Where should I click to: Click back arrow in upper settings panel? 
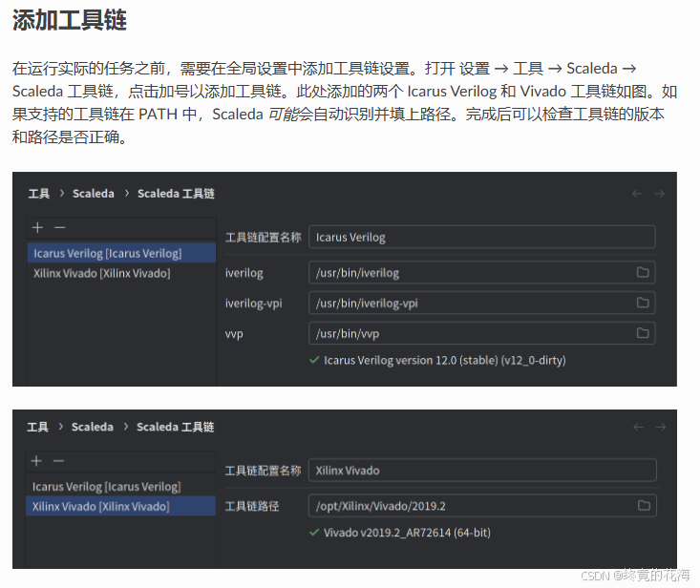pos(637,194)
